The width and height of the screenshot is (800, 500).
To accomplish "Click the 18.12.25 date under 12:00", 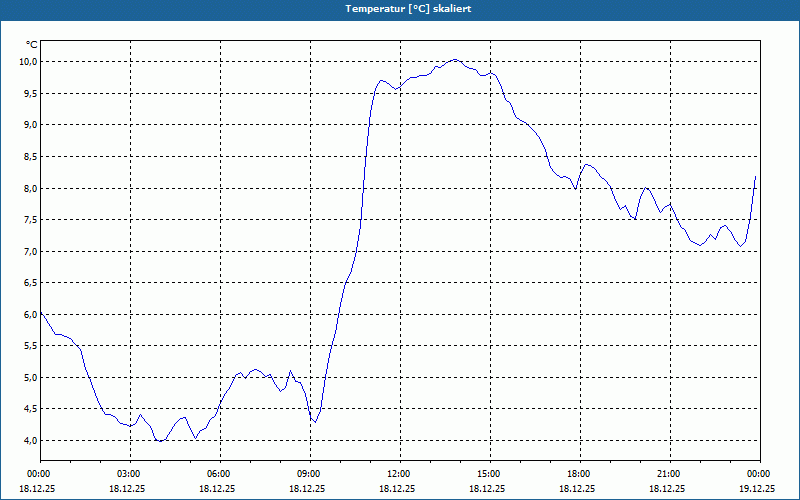I will [397, 488].
